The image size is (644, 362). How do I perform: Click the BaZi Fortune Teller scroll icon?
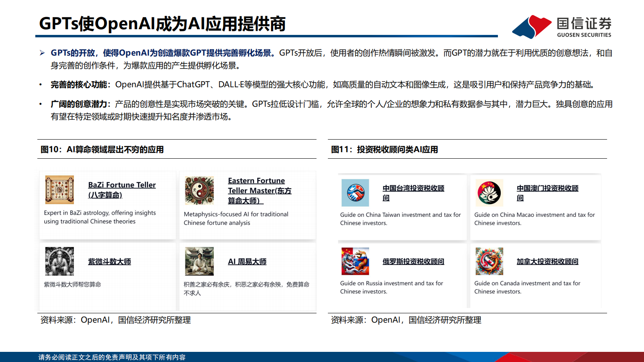(60, 190)
